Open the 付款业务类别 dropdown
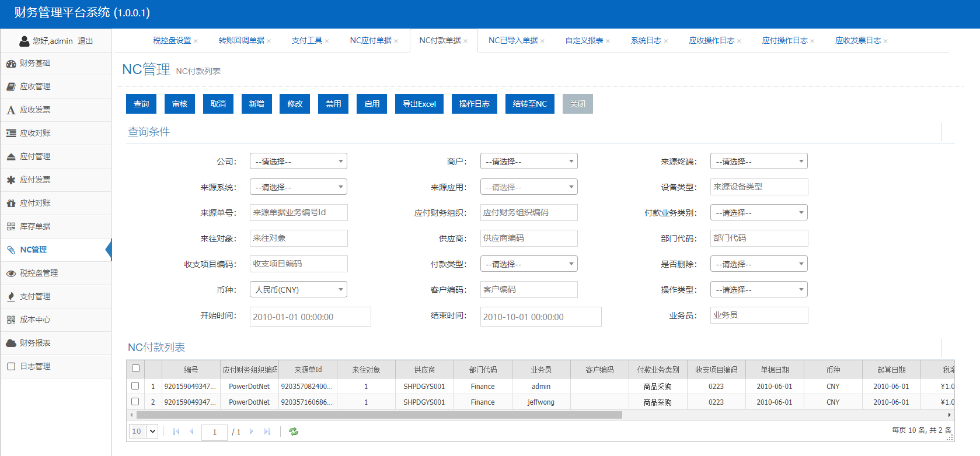 [x=759, y=212]
